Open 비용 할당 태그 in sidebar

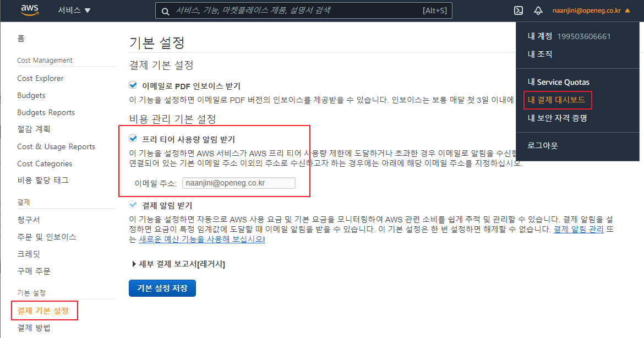[43, 181]
